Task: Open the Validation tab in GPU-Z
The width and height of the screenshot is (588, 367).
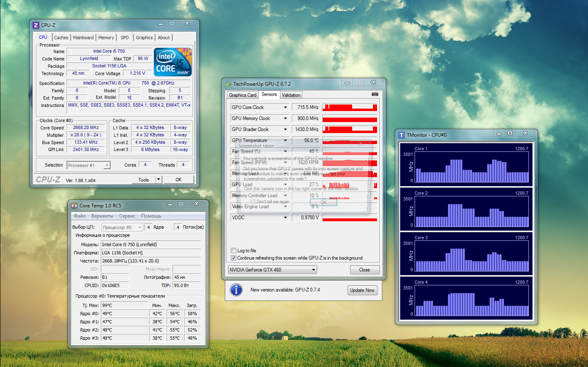Action: 291,95
